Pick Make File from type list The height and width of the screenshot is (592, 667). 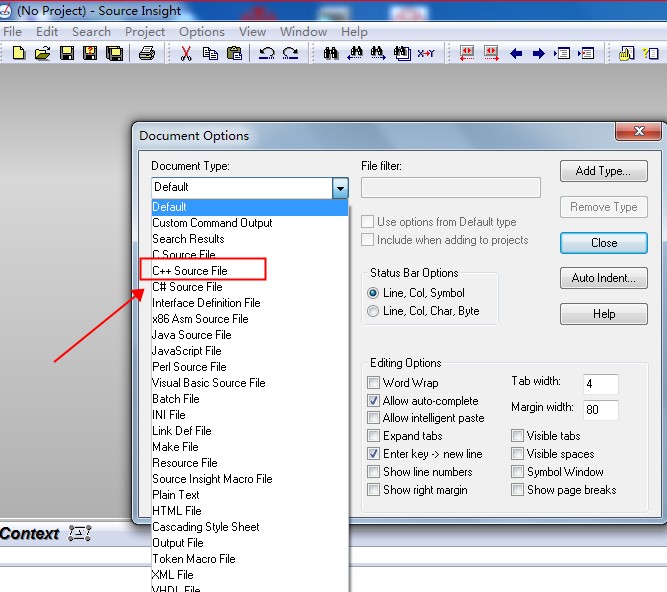point(250,447)
